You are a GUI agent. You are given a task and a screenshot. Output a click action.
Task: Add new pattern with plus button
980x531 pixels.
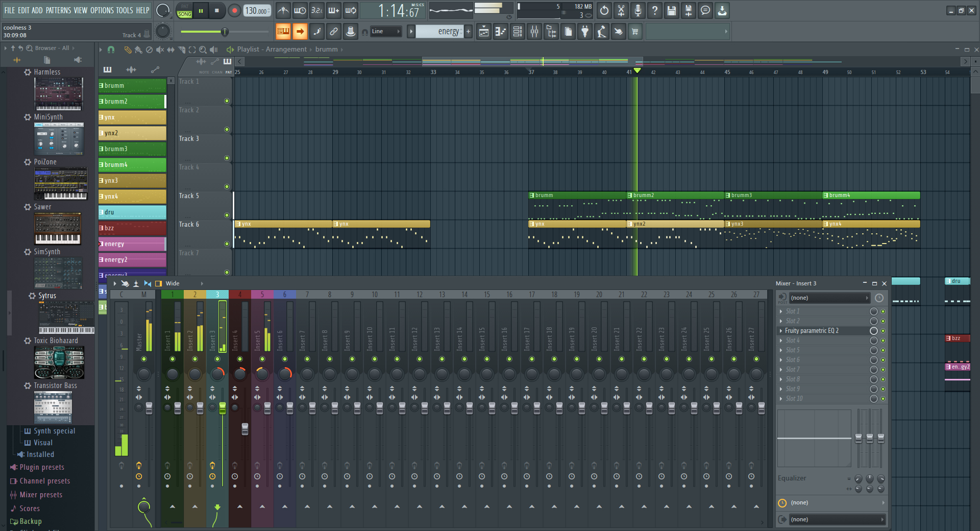pyautogui.click(x=468, y=32)
